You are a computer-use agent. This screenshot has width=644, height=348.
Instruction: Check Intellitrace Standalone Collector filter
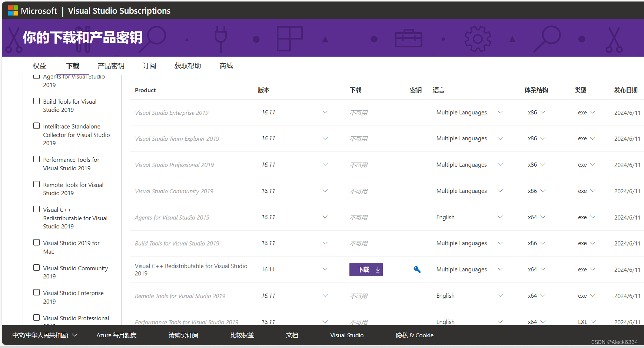tap(36, 126)
